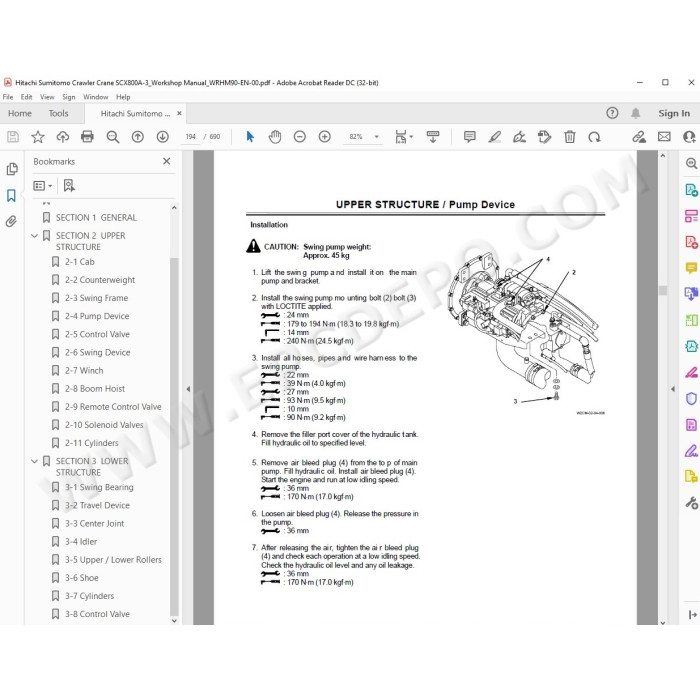Open bookmark 2-11 Cylinders
The width and height of the screenshot is (700, 700).
92,443
